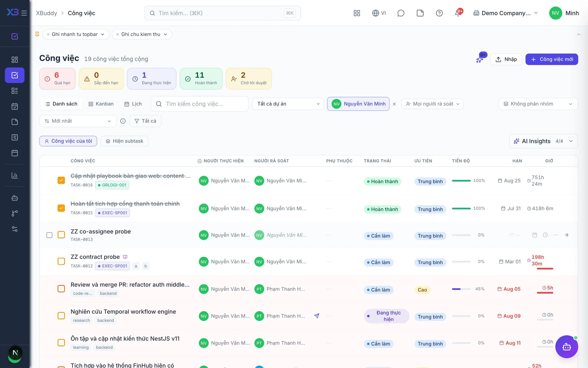This screenshot has width=588, height=368.
Task: Select Danh sách list view
Action: (61, 104)
